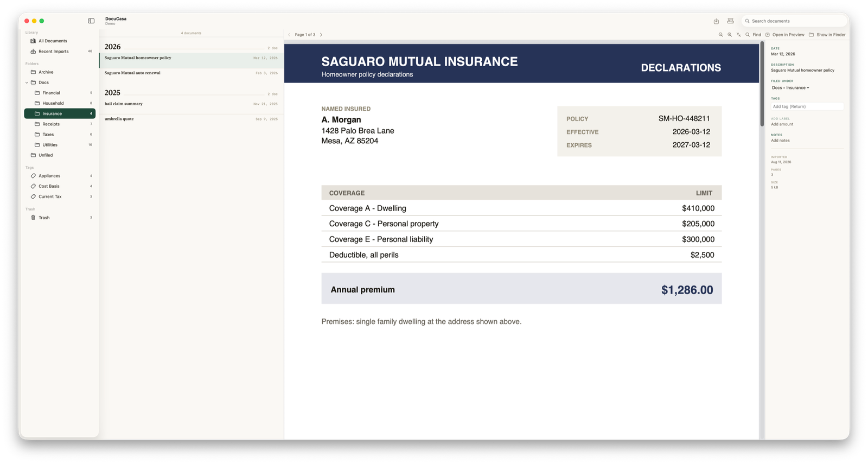868x464 pixels.
Task: Click the Add tag input field
Action: click(807, 106)
